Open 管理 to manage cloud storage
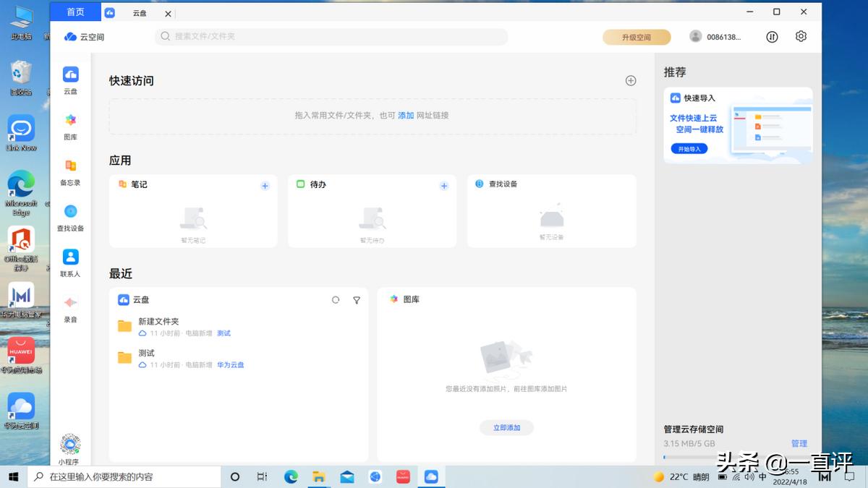 pyautogui.click(x=799, y=443)
